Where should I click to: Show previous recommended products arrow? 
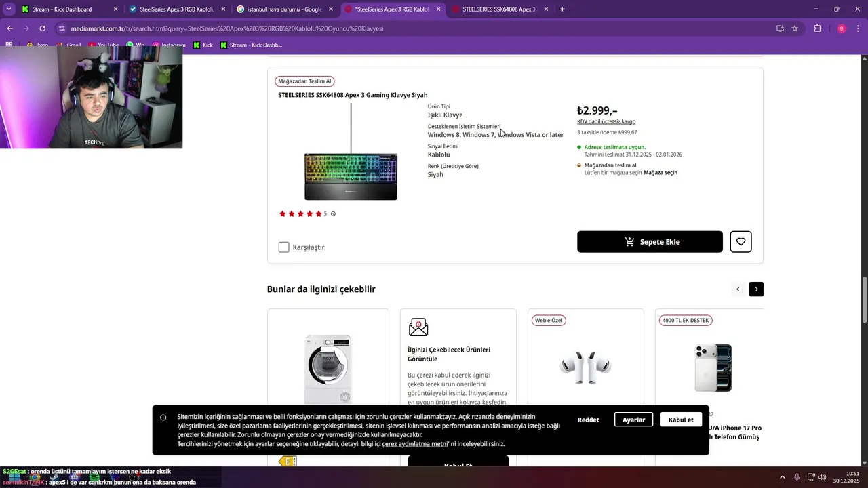point(738,289)
